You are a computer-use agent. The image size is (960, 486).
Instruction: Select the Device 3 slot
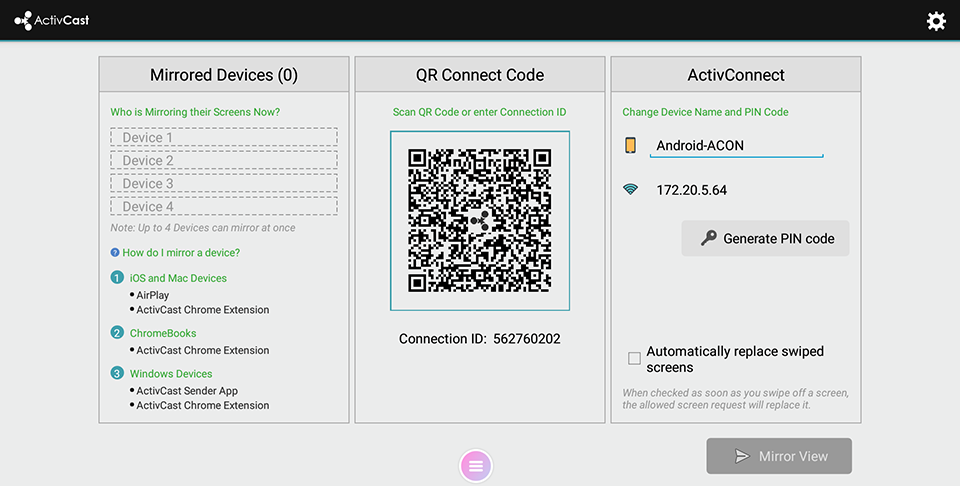[x=224, y=184]
